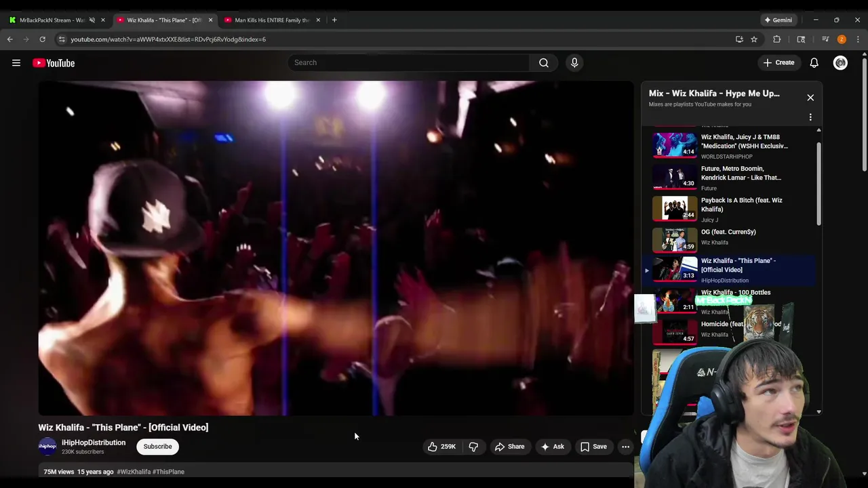Open the Chrome profile avatar
868x488 pixels.
[x=842, y=39]
